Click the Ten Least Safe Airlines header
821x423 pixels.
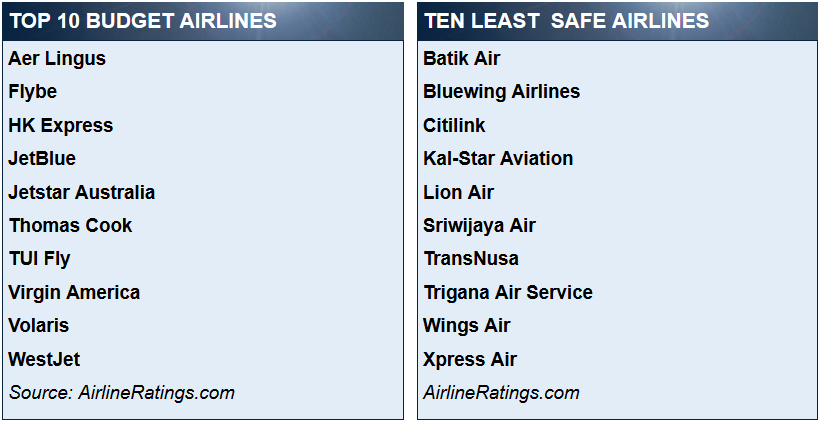566,20
